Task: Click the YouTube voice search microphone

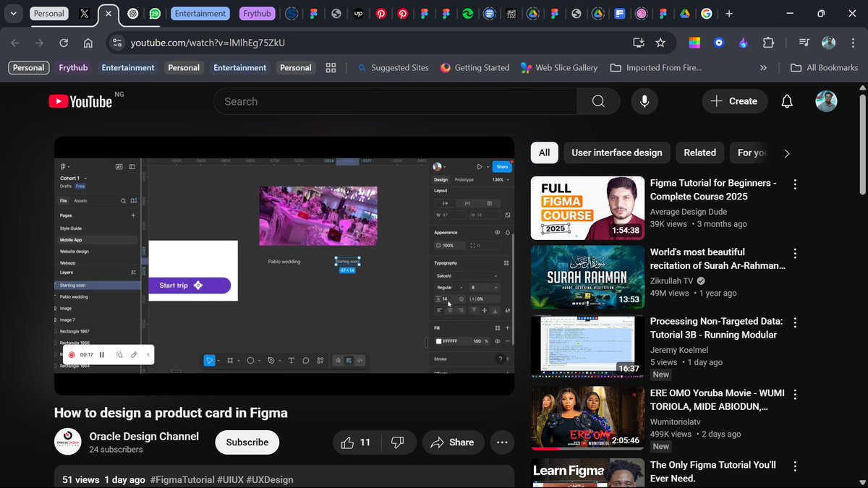Action: point(644,101)
